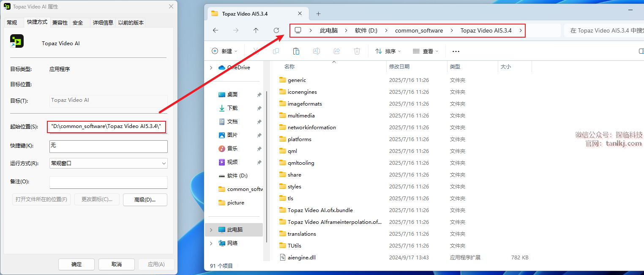Switch to the 详细信息 tab

[x=103, y=23]
